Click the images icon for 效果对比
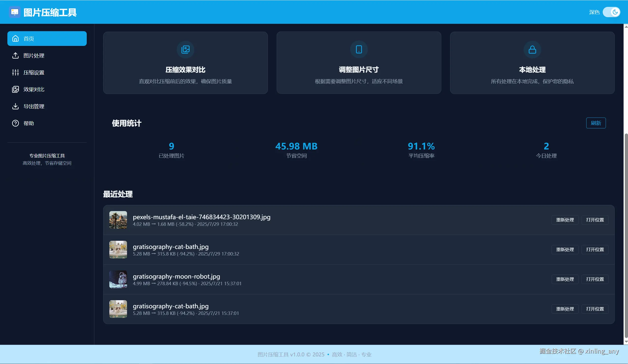Viewport: 628px width, 364px height. [x=15, y=89]
